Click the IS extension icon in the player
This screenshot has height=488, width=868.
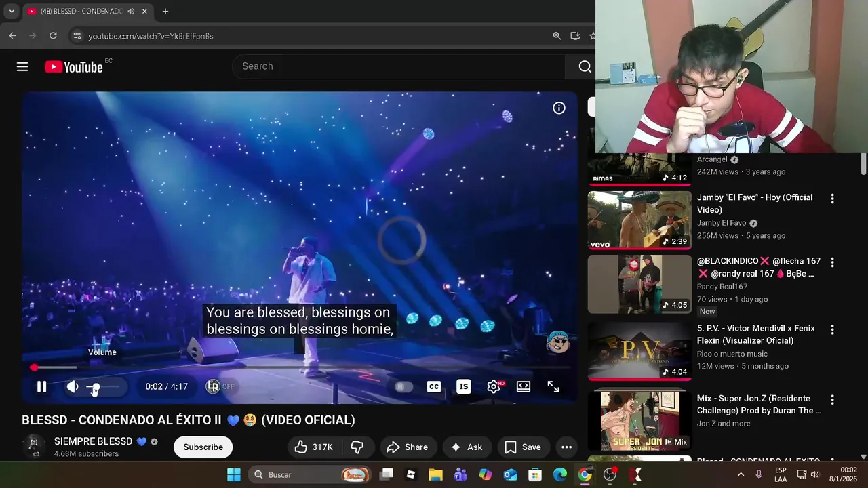464,386
